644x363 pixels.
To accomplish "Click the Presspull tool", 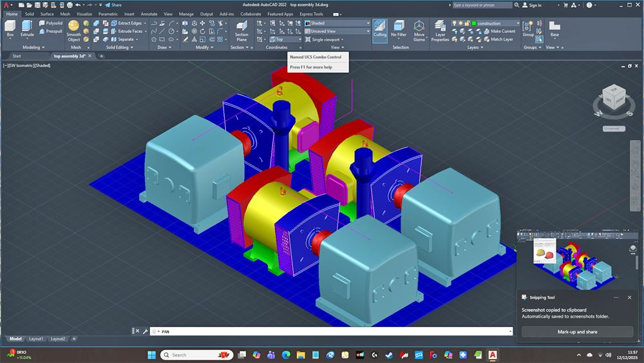I will pyautogui.click(x=50, y=31).
